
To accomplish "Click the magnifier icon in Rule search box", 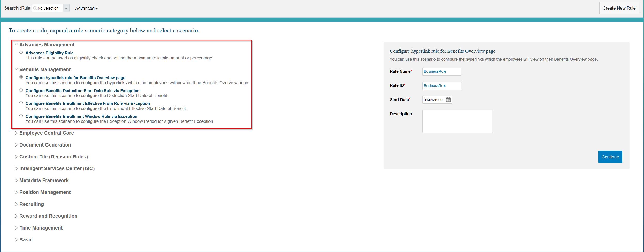I will (35, 8).
